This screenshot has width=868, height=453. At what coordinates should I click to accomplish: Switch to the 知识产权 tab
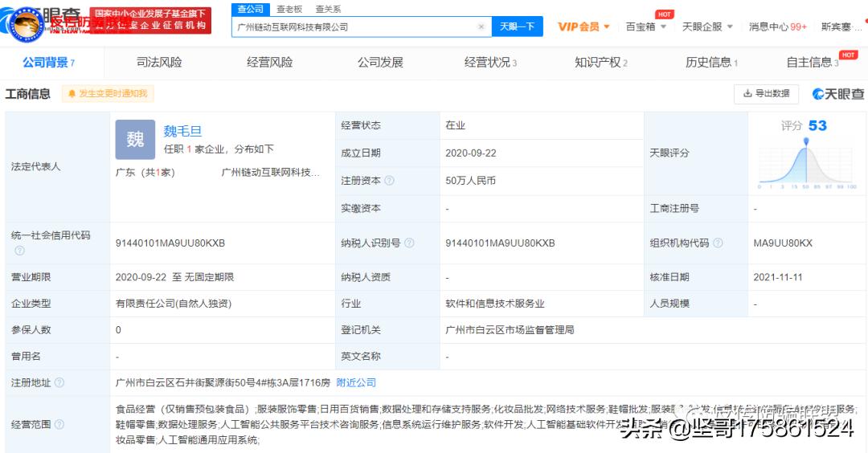click(x=601, y=63)
